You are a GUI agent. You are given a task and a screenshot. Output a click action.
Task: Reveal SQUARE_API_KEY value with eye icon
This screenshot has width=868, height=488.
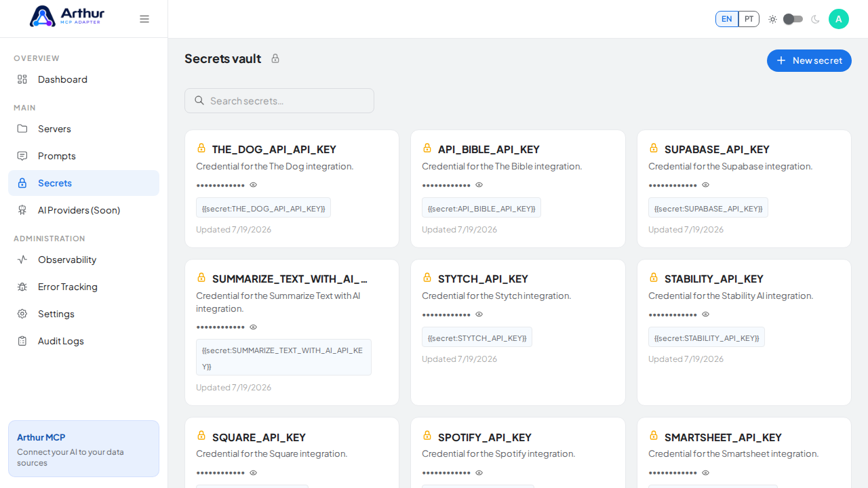254,472
